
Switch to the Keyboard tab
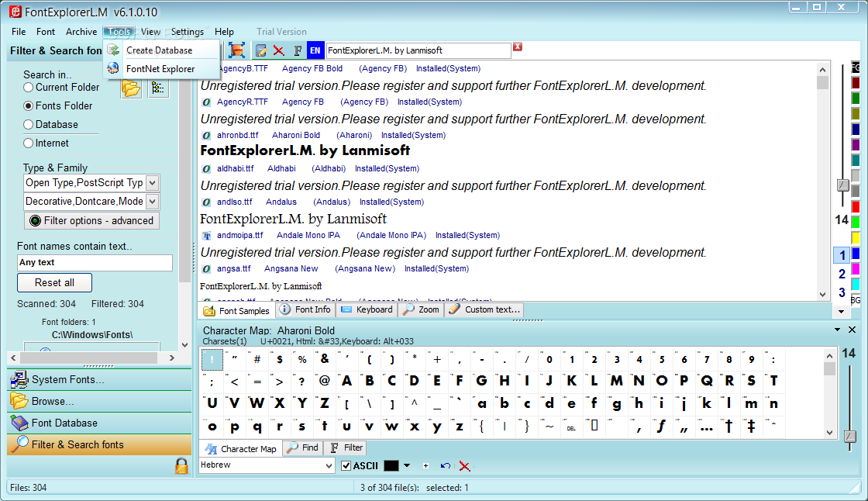tap(367, 309)
